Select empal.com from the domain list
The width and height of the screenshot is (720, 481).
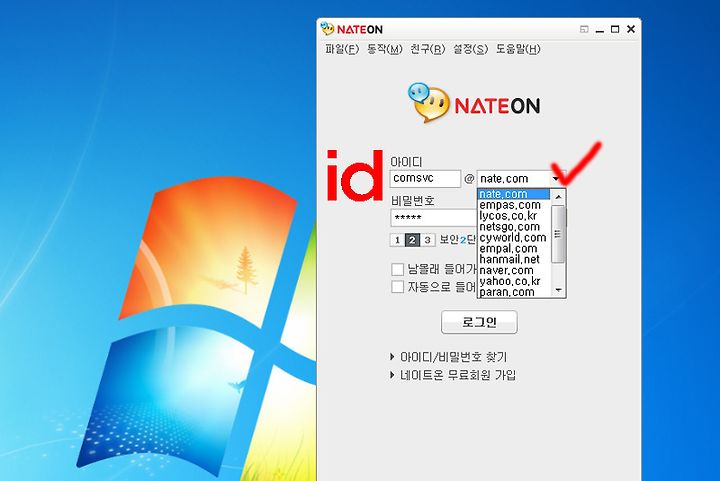(x=513, y=248)
